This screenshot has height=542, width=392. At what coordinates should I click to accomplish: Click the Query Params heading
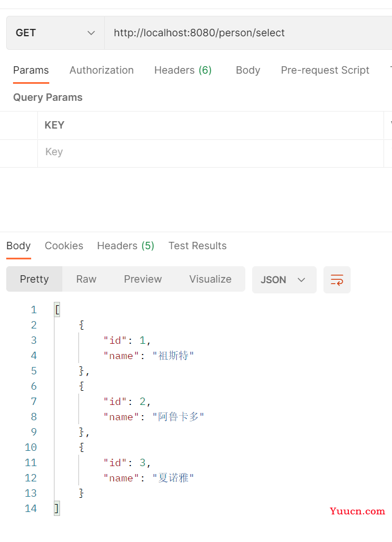(x=48, y=97)
